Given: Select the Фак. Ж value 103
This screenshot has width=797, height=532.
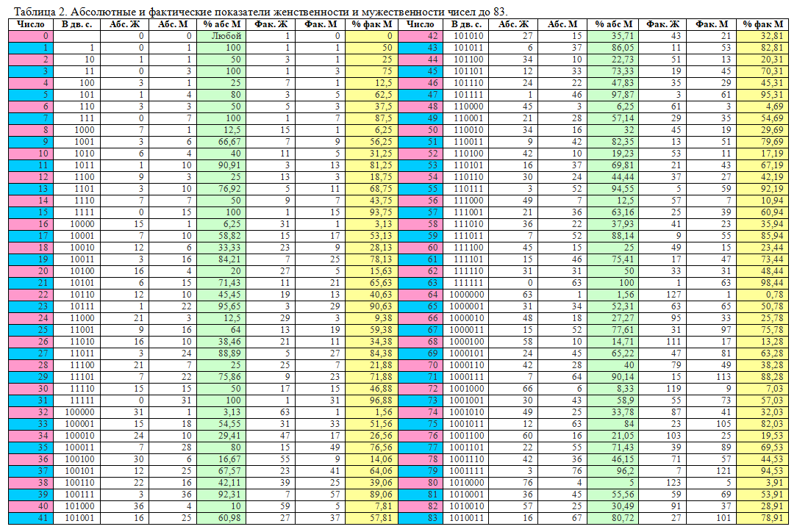Looking at the screenshot, I should click(x=673, y=436).
